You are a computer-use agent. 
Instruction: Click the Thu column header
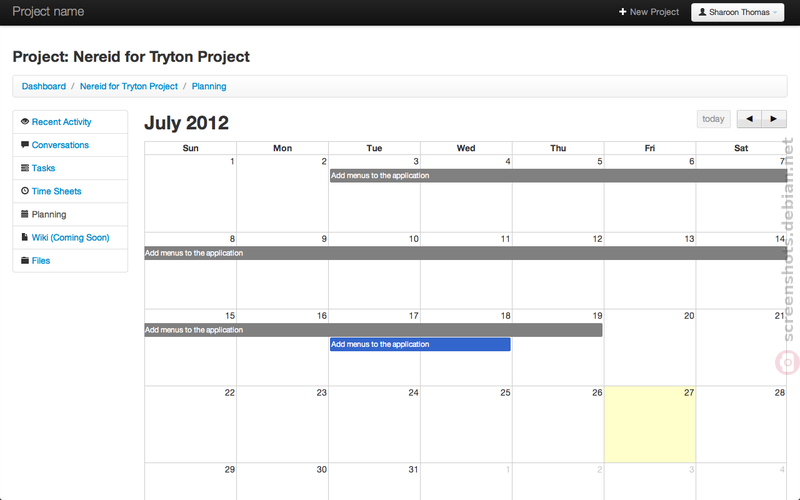(x=558, y=148)
